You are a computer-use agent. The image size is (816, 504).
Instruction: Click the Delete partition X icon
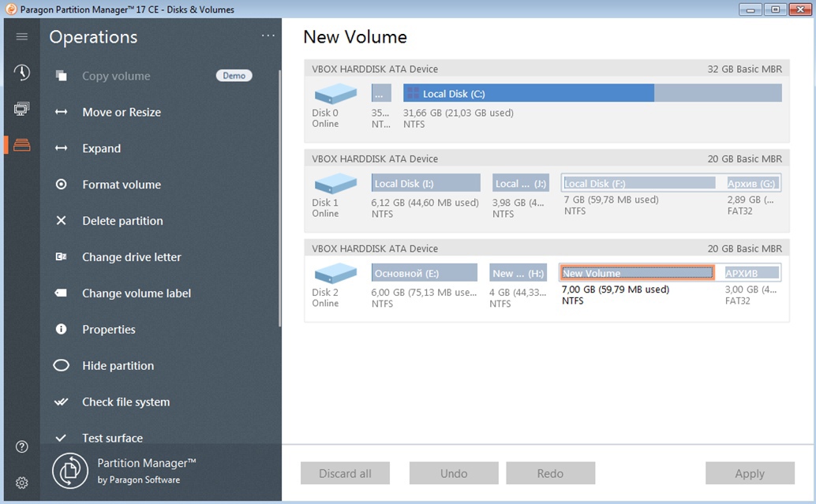point(62,221)
